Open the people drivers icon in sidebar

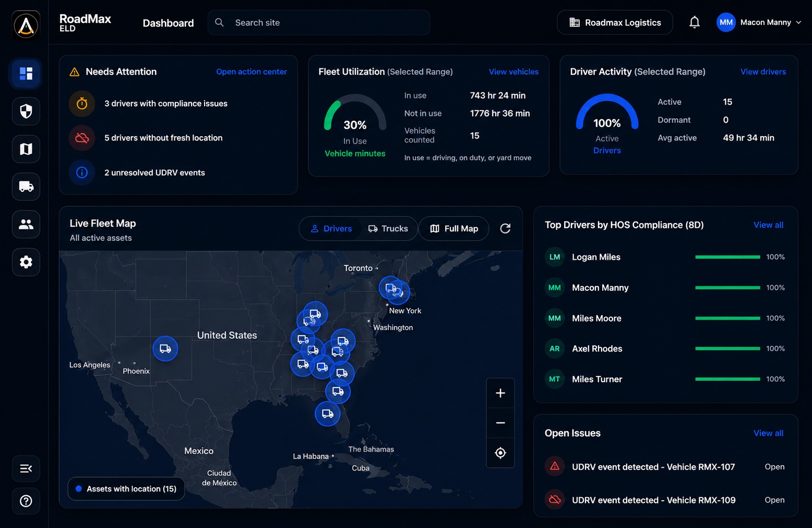coord(26,224)
